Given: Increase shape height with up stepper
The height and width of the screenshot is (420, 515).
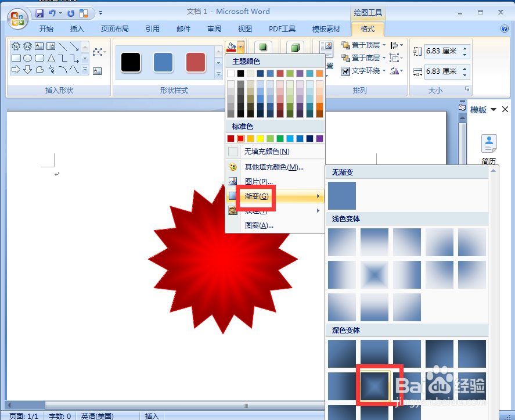Looking at the screenshot, I should coord(464,49).
